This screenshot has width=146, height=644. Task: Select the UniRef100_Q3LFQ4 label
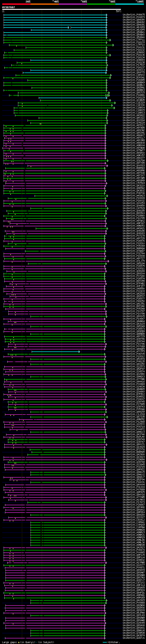coord(134,161)
